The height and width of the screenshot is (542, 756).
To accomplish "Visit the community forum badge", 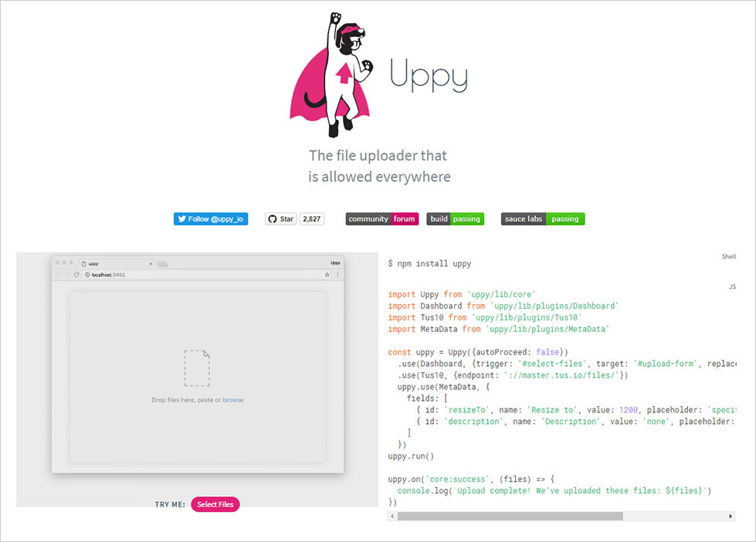I will click(x=381, y=218).
